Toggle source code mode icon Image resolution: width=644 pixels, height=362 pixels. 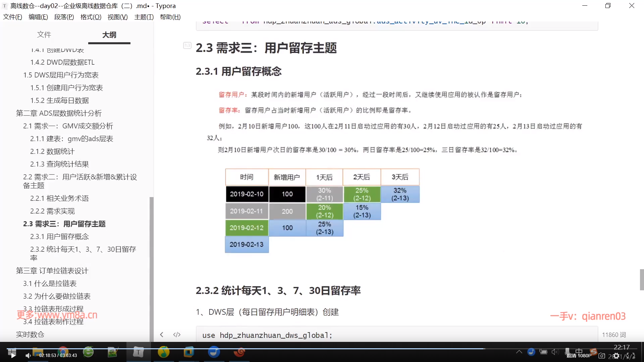(x=177, y=335)
